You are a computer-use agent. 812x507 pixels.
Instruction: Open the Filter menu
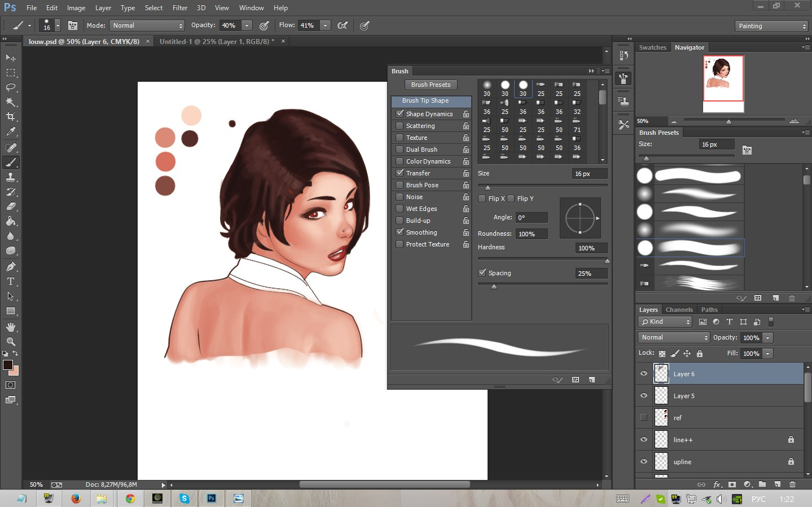coord(179,8)
